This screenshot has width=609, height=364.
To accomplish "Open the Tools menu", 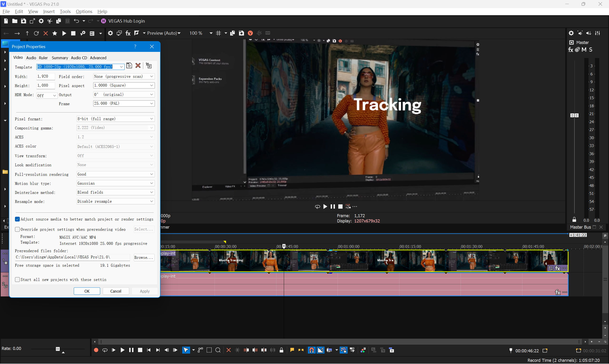I will [x=65, y=11].
